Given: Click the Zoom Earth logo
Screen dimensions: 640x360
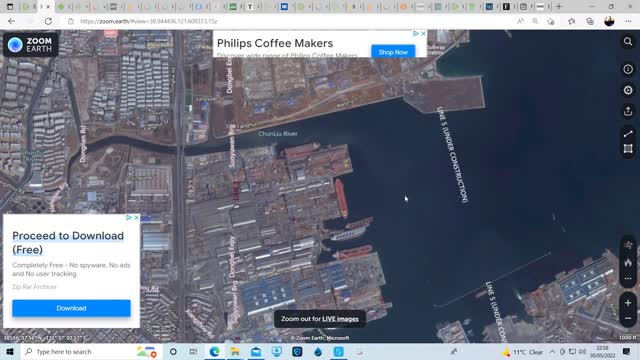Looking at the screenshot, I should (x=31, y=44).
